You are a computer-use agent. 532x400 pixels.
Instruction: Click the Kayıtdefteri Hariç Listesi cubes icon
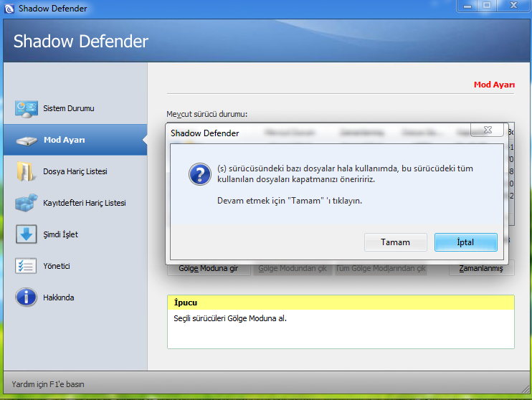26,203
